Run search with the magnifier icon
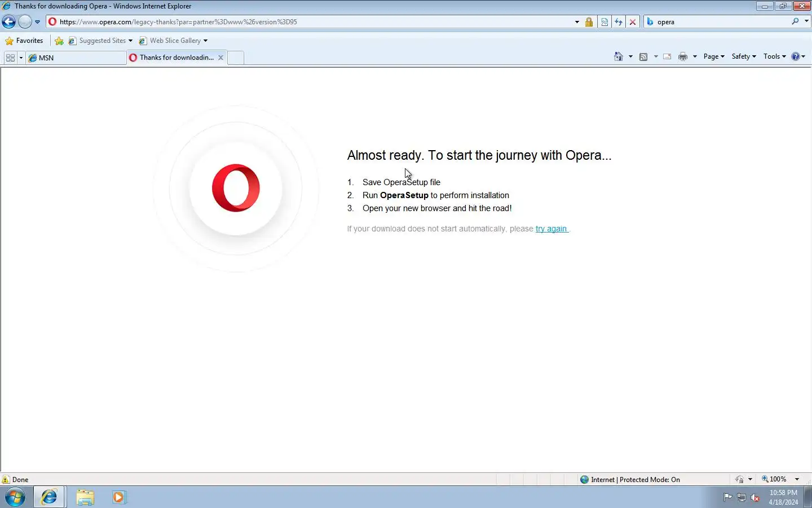812x508 pixels. tap(795, 21)
